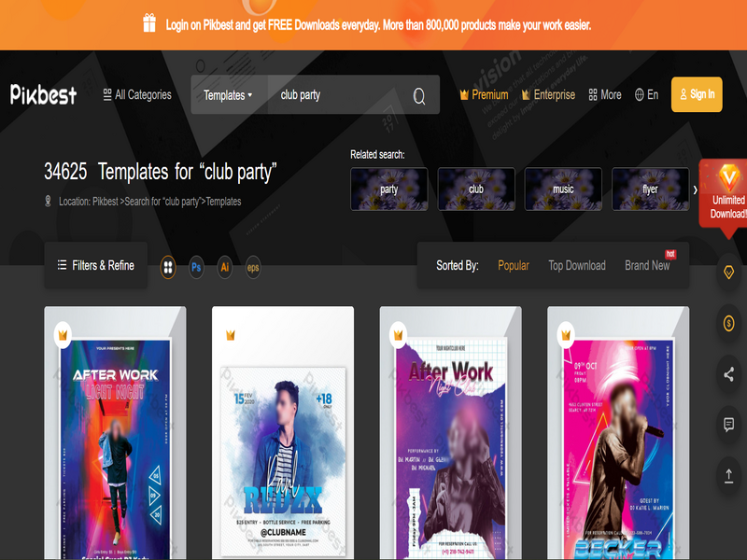The width and height of the screenshot is (747, 560).
Task: Click crown badge on Becker flyer
Action: 566,335
